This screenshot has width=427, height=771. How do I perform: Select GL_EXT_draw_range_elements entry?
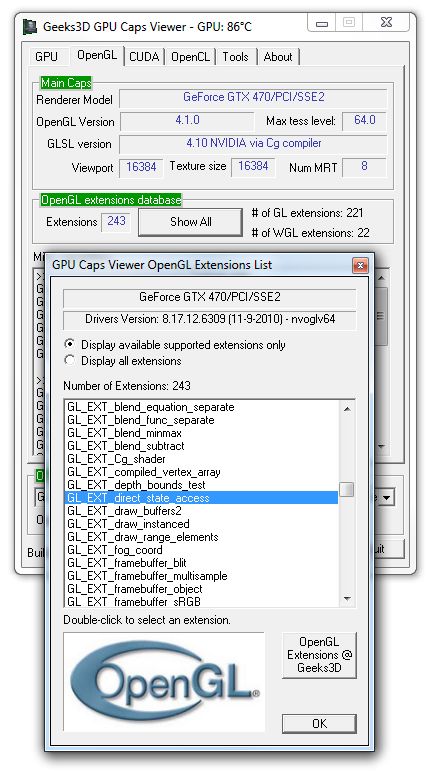pyautogui.click(x=202, y=537)
